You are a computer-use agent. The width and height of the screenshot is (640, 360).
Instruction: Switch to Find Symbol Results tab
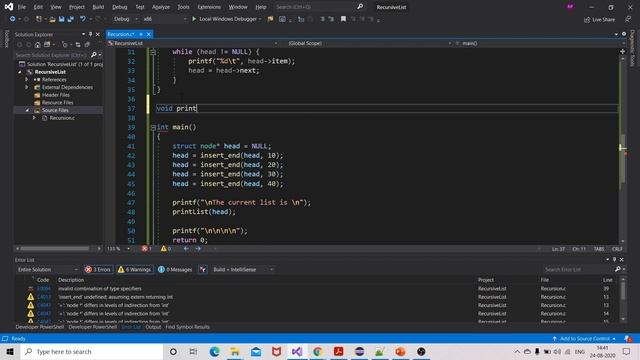pos(187,327)
